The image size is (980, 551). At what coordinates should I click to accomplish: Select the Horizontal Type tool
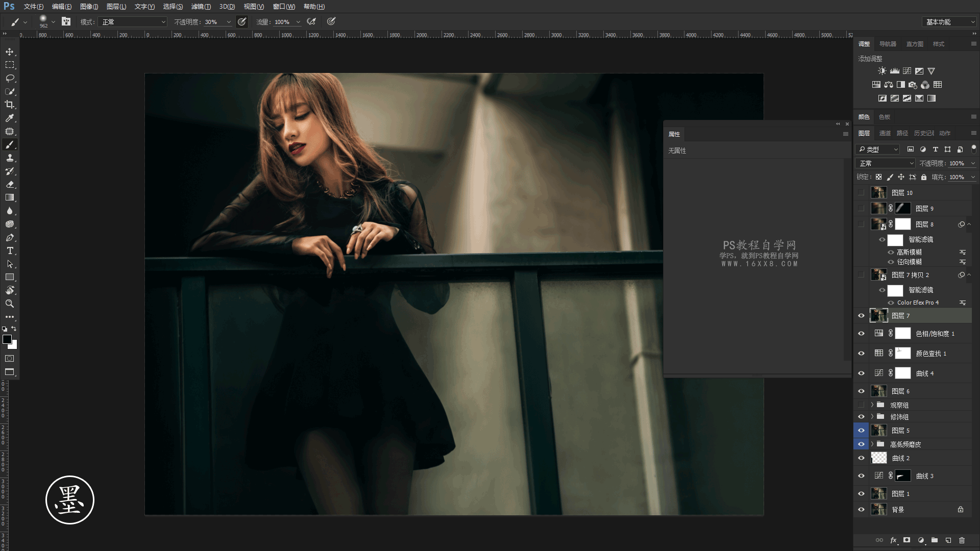10,251
